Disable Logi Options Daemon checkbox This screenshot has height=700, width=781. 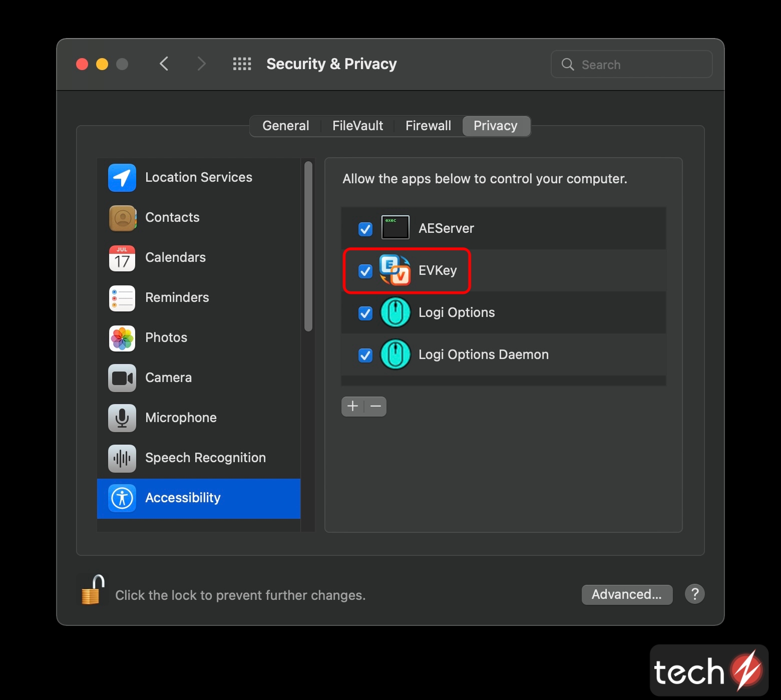tap(365, 355)
